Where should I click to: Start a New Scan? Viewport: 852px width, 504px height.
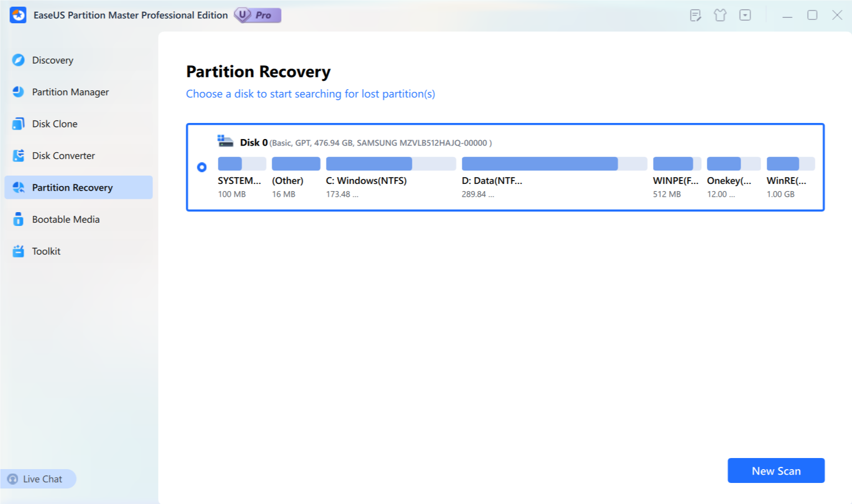[x=776, y=471]
